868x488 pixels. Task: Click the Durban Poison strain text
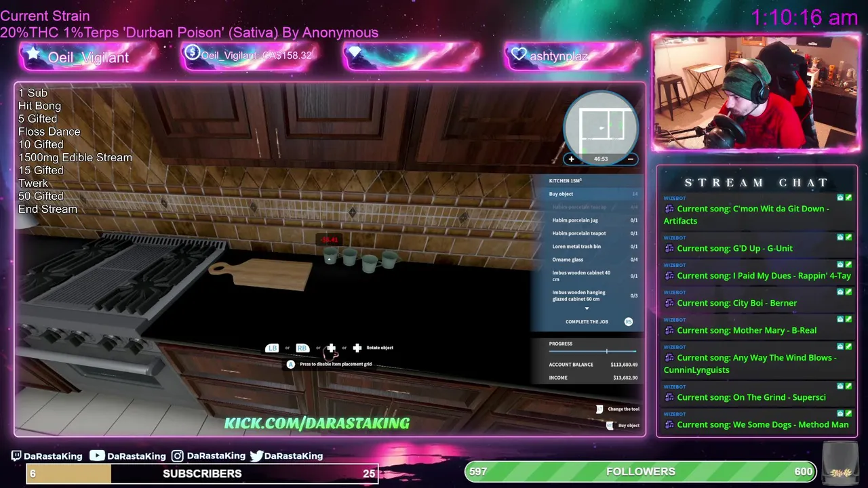point(189,33)
